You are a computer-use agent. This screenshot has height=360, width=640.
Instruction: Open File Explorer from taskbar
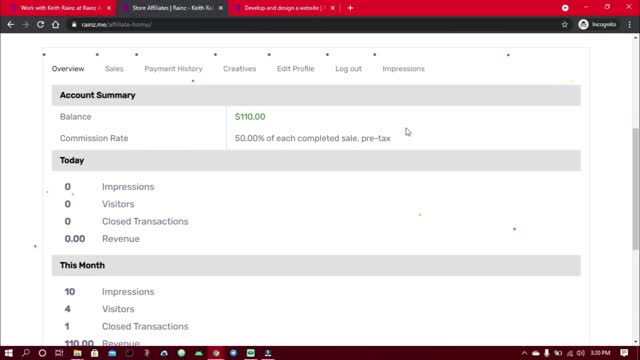(x=77, y=353)
